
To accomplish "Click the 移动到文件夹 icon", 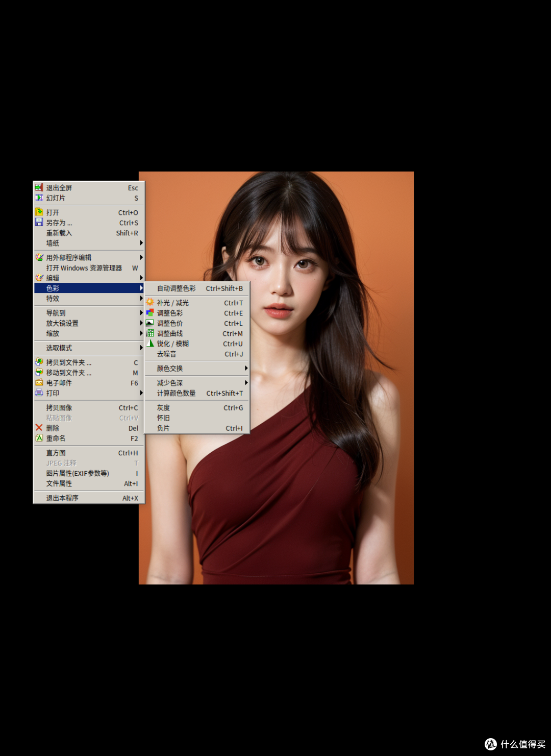I will (x=39, y=372).
